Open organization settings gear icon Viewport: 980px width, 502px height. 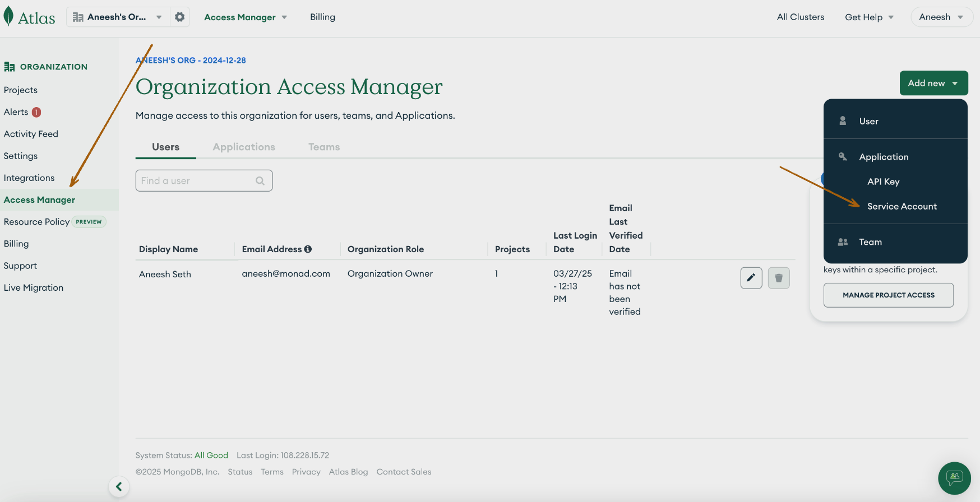point(179,17)
